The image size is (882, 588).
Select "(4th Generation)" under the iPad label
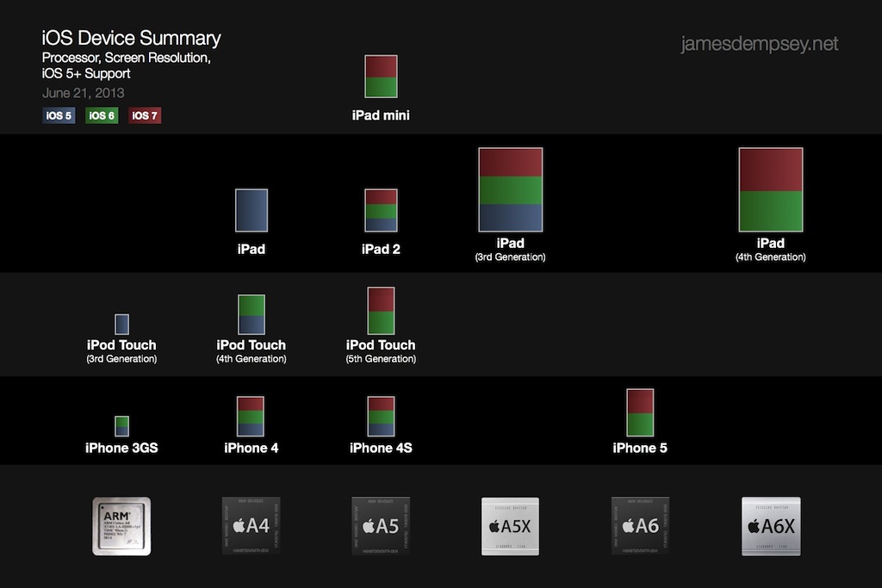tap(771, 257)
